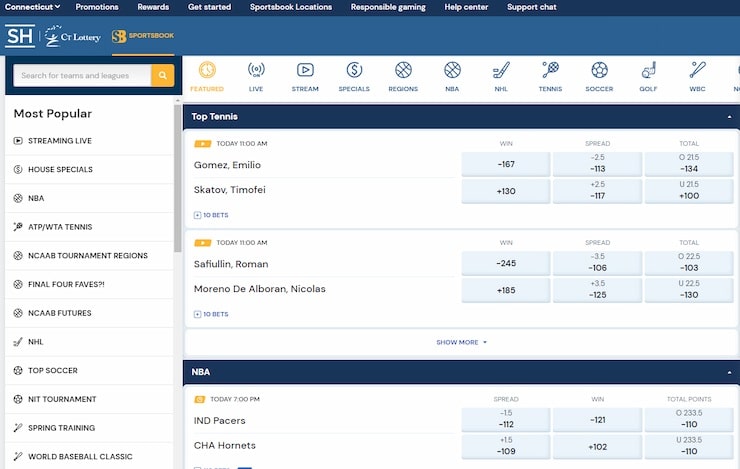Open ATP/WTA Tennis sidebar item
This screenshot has width=740, height=469.
(89, 227)
